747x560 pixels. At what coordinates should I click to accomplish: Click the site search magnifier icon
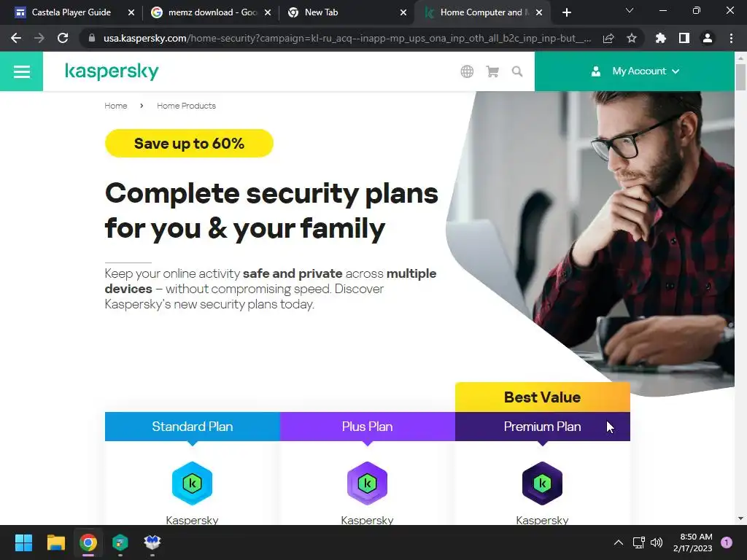tap(517, 71)
